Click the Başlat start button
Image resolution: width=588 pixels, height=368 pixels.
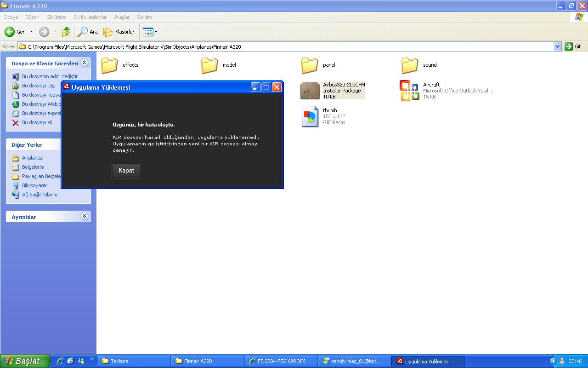point(24,361)
